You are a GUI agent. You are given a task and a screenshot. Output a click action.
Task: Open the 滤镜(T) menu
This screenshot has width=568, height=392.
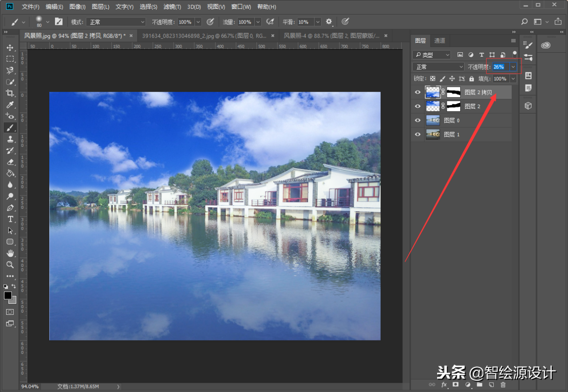[x=172, y=7]
